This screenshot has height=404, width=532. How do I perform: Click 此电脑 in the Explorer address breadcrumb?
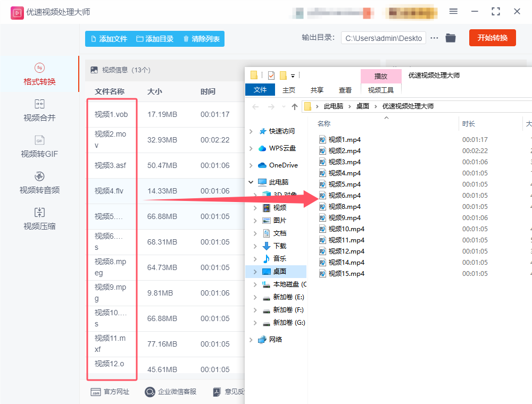click(333, 106)
